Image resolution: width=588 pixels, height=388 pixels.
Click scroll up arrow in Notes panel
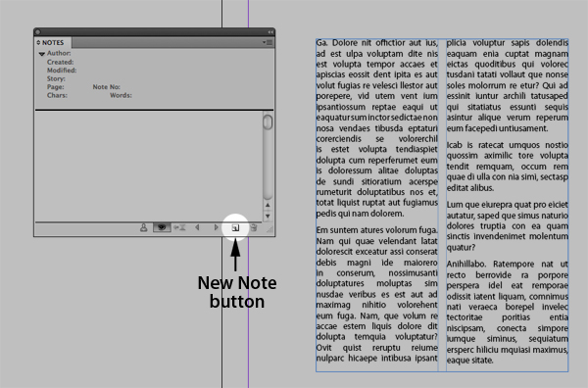[268, 205]
